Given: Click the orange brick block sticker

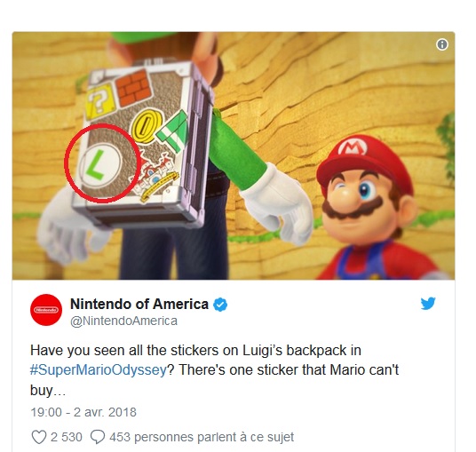Looking at the screenshot, I should (x=134, y=88).
